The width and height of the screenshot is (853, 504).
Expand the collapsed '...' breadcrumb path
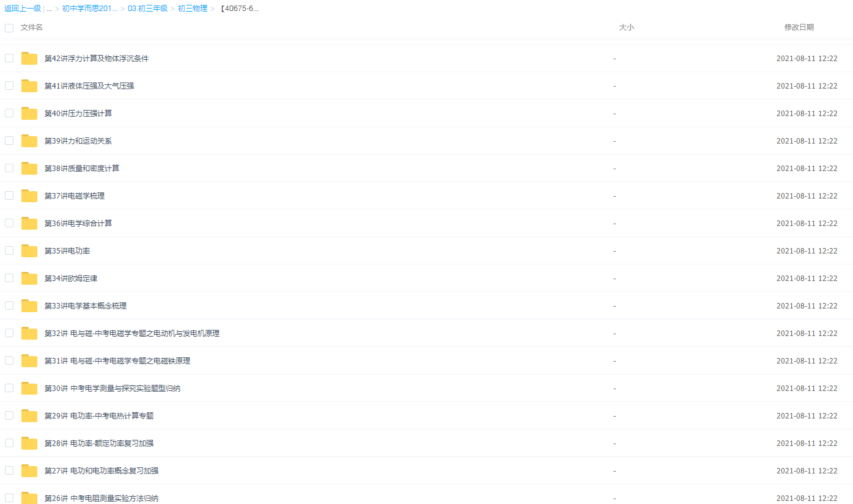tap(49, 9)
